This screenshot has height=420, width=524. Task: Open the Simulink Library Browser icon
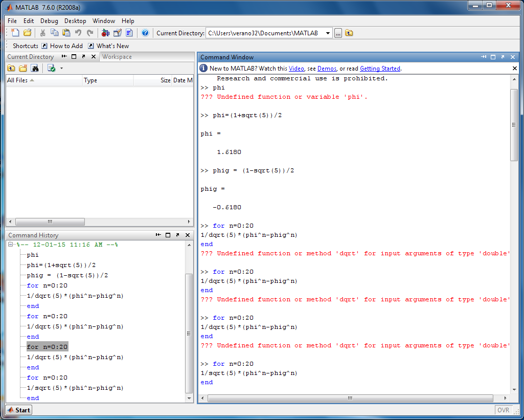point(106,33)
